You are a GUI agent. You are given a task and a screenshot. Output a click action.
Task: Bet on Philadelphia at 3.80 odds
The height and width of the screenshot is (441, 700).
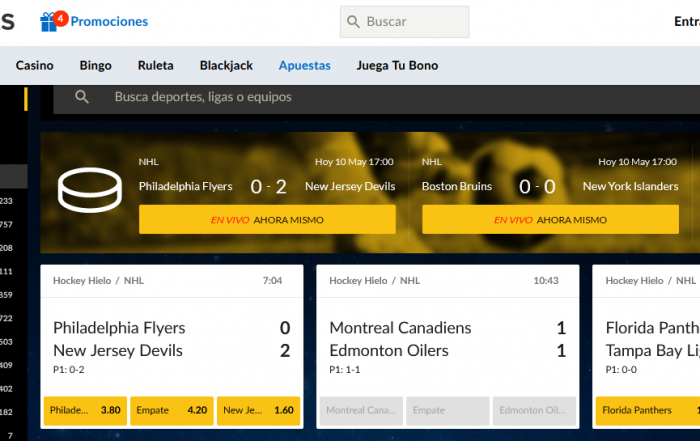(85, 410)
